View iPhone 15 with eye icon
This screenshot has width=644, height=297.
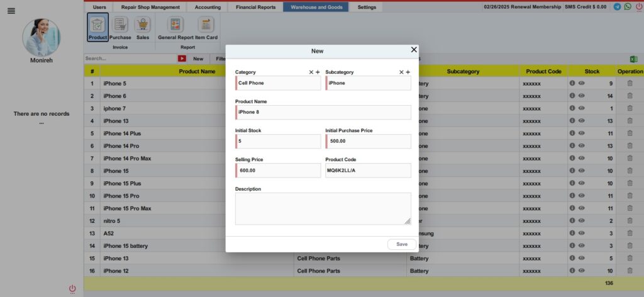(582, 171)
